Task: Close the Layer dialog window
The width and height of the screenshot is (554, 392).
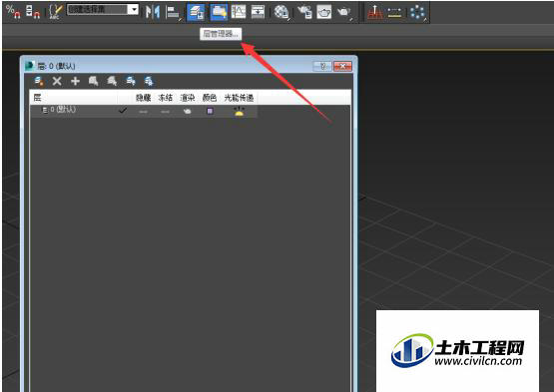Action: pos(342,66)
